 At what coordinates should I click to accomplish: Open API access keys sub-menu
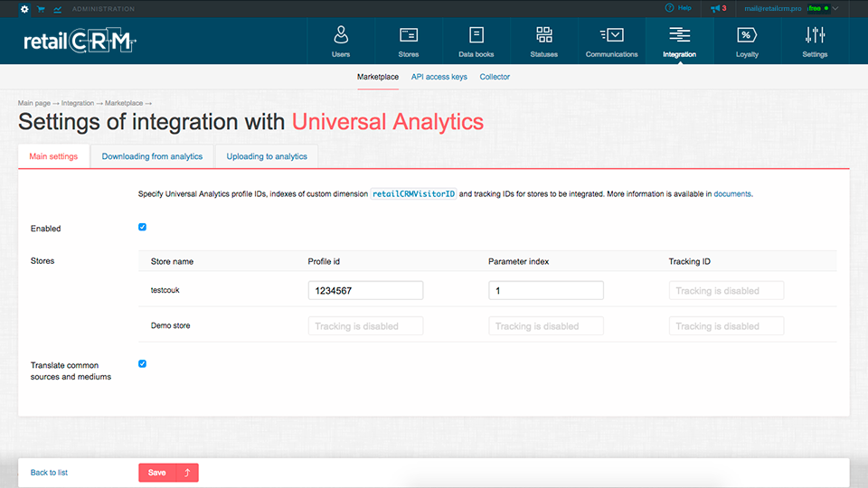pos(439,77)
